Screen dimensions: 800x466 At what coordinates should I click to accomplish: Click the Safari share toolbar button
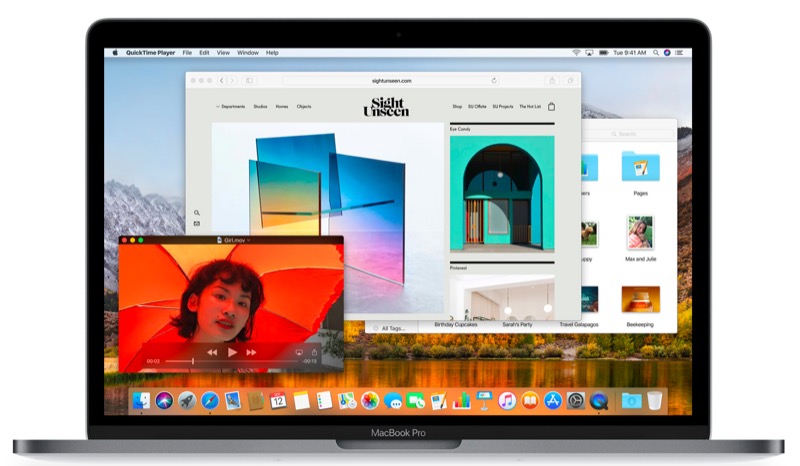click(550, 80)
